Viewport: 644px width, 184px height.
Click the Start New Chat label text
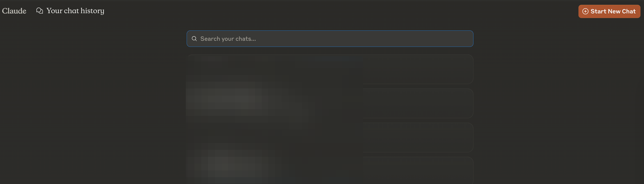point(613,11)
